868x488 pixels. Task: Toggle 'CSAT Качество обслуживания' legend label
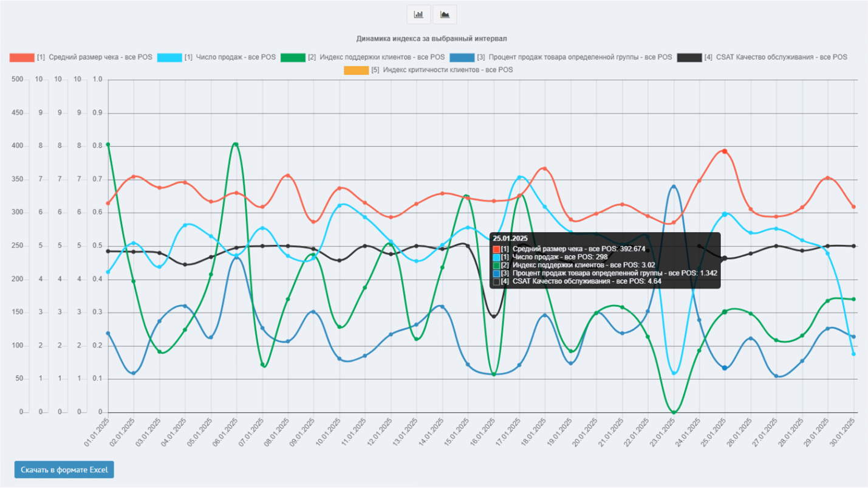(781, 57)
